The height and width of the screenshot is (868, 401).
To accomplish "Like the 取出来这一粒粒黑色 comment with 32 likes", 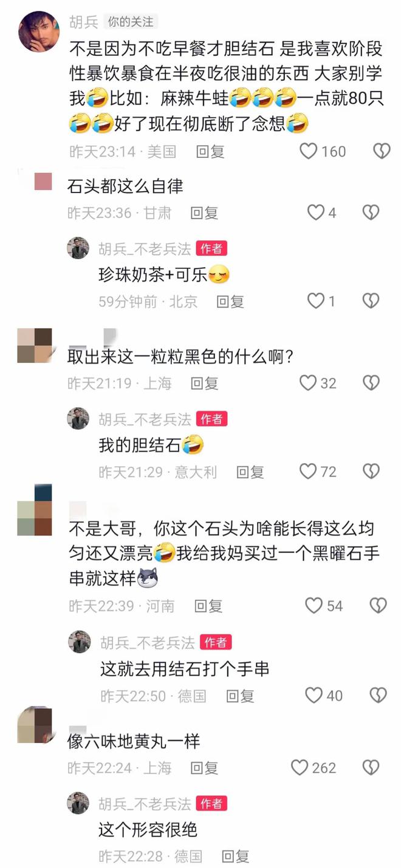I will click(309, 383).
